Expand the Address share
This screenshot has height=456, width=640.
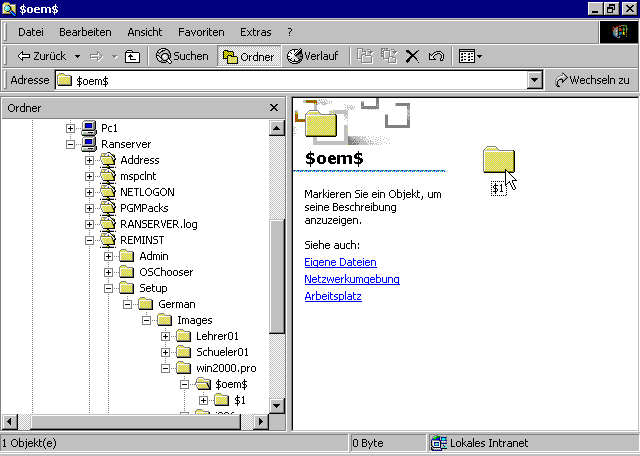point(89,160)
